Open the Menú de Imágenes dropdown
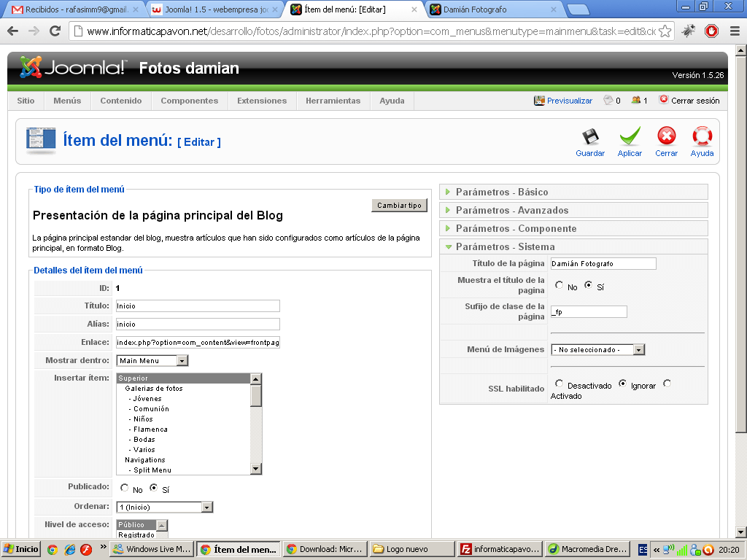747x560 pixels. click(598, 349)
